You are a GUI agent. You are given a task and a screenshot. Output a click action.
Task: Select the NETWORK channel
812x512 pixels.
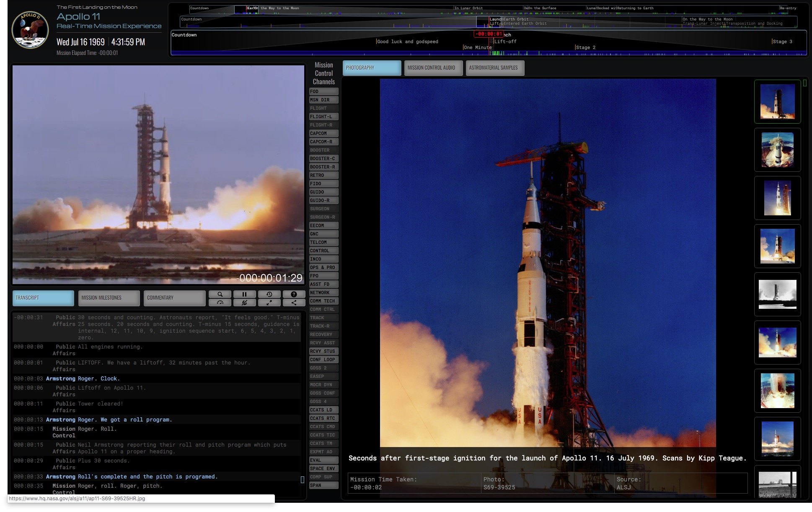pyautogui.click(x=323, y=292)
